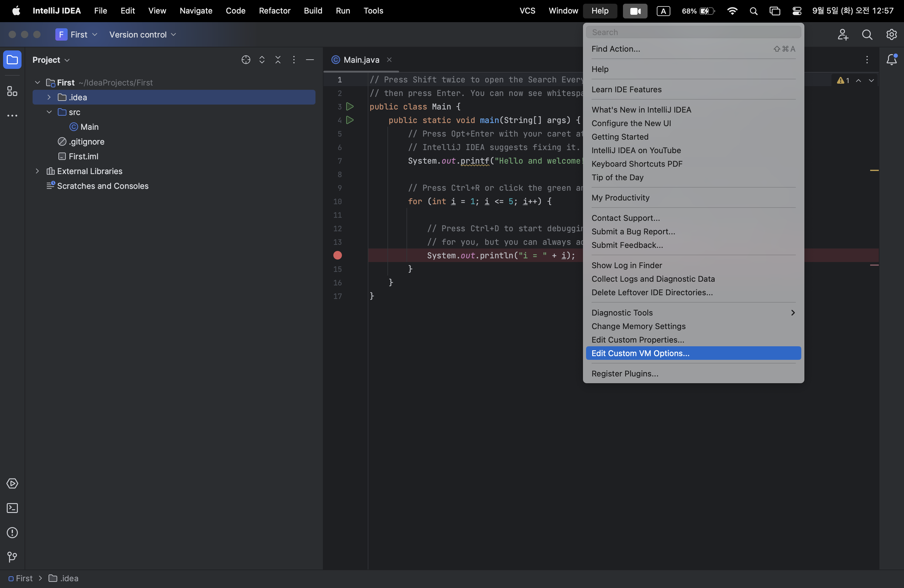Open the Terminal tool window

12,508
